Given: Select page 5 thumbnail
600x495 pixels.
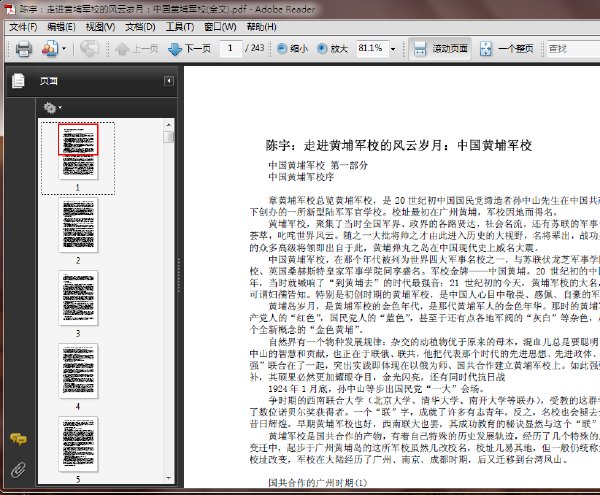Looking at the screenshot, I should click(x=78, y=444).
